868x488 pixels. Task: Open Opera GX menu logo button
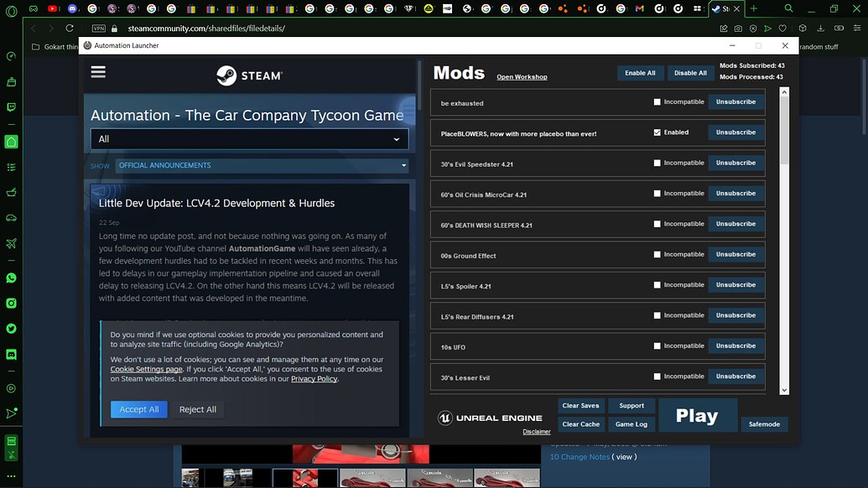pos(11,10)
